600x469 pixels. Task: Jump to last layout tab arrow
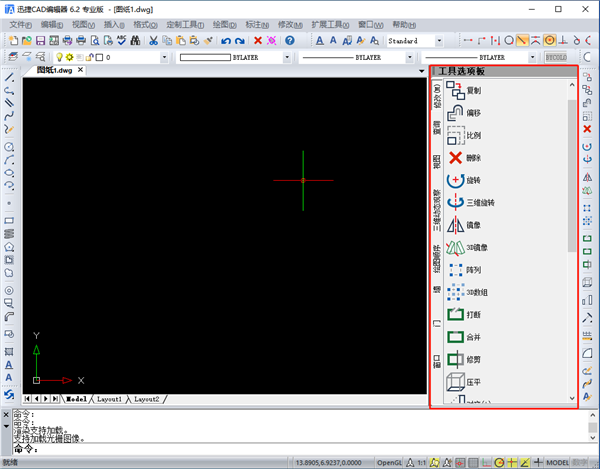[x=55, y=399]
